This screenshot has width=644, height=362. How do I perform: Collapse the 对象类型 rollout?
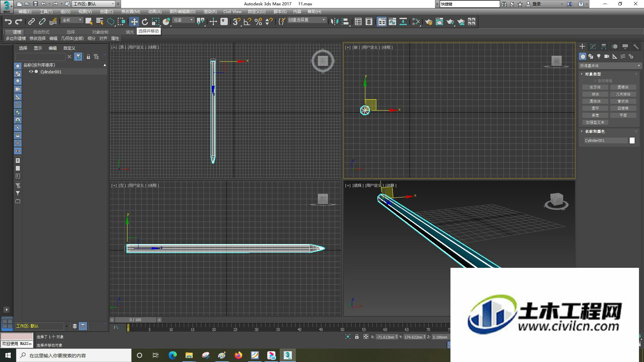coord(582,74)
